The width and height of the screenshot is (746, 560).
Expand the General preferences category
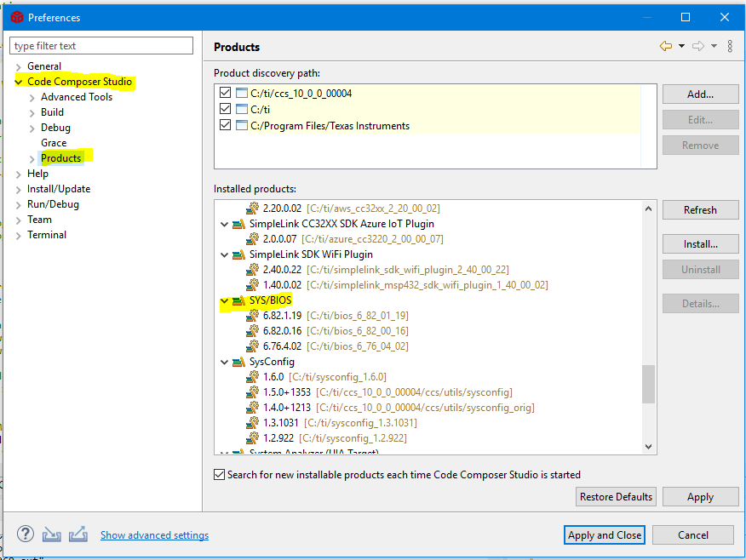19,66
